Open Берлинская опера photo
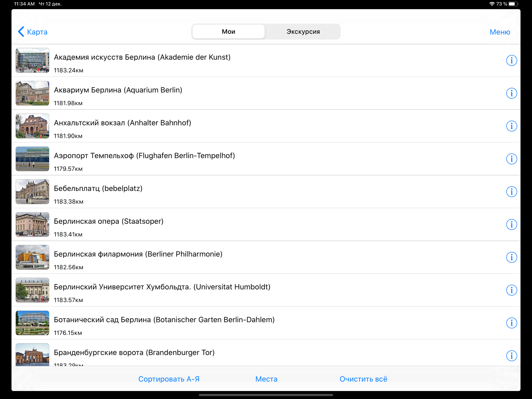Screen dimensions: 532x399 pos(33,224)
